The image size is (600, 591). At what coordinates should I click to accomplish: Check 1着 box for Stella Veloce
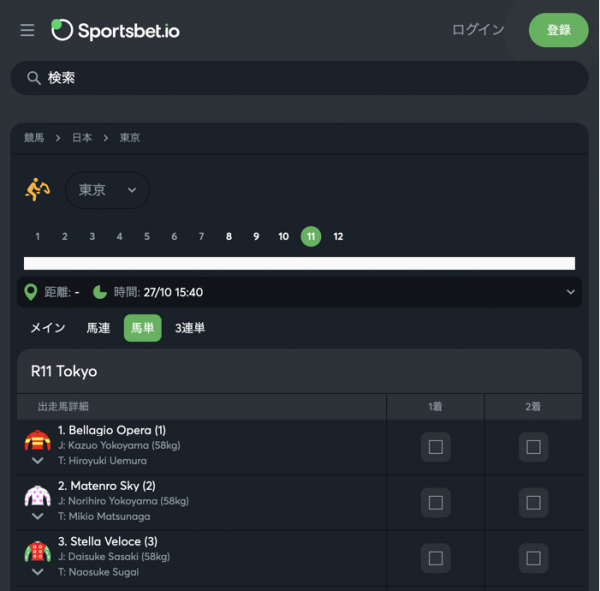[435, 558]
